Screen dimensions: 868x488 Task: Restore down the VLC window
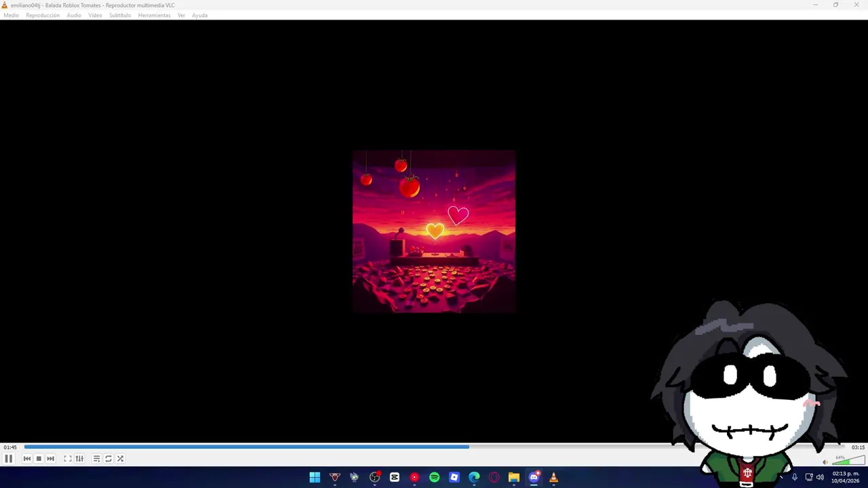point(835,5)
